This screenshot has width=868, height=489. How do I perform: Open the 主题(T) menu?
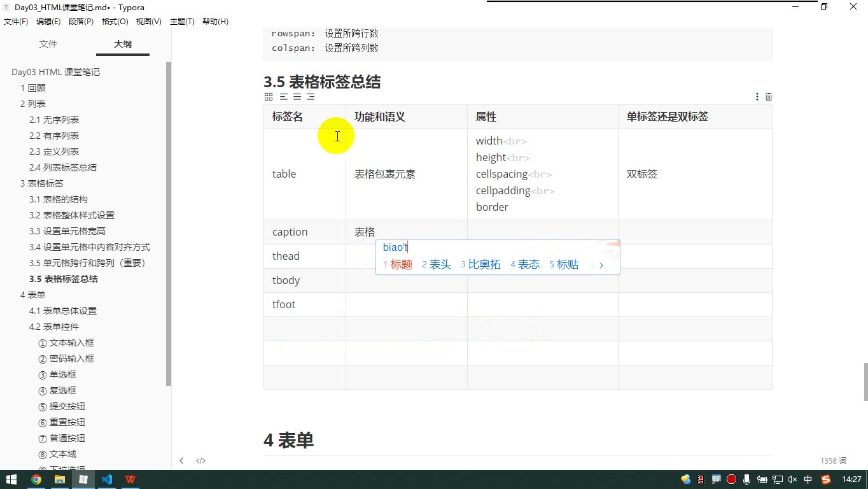pos(182,22)
